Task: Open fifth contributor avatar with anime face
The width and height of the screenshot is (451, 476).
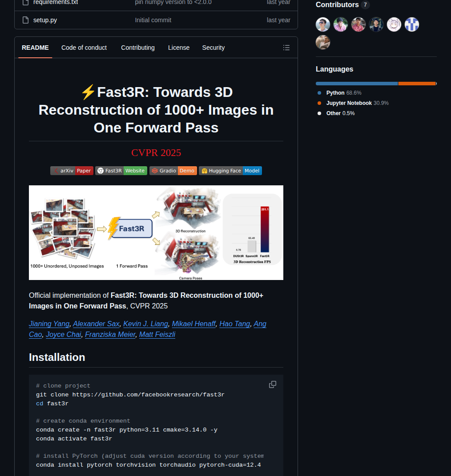Action: point(394,24)
